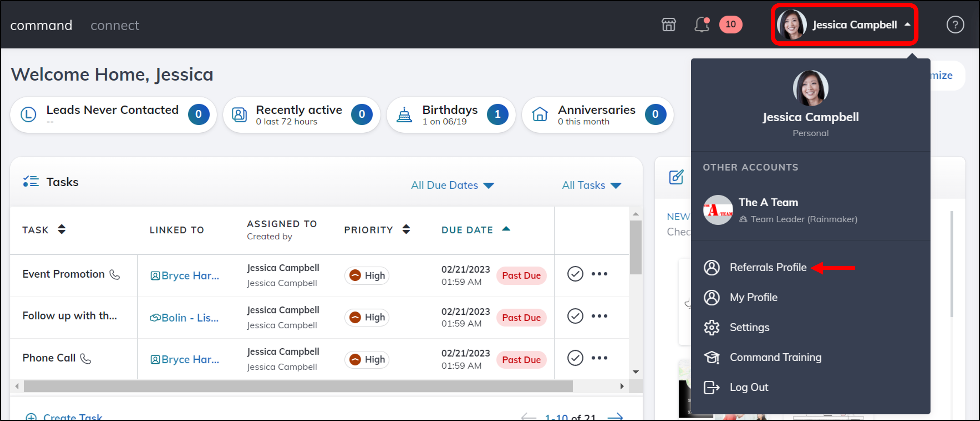Click the Command Training graduation cap icon
This screenshot has width=980, height=421.
(x=712, y=358)
